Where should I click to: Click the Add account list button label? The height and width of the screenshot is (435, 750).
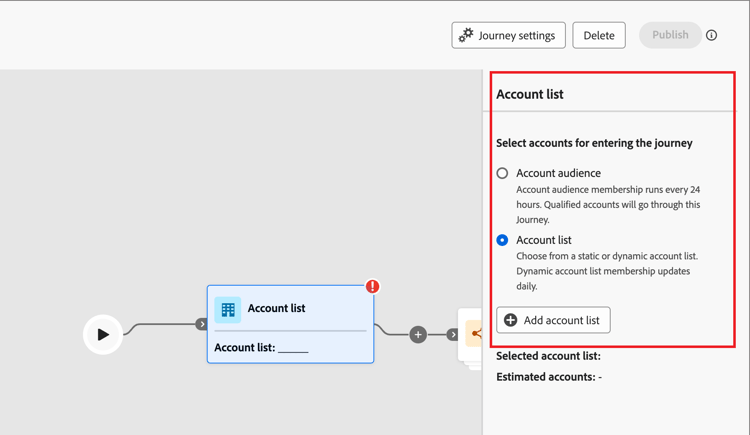pyautogui.click(x=561, y=320)
